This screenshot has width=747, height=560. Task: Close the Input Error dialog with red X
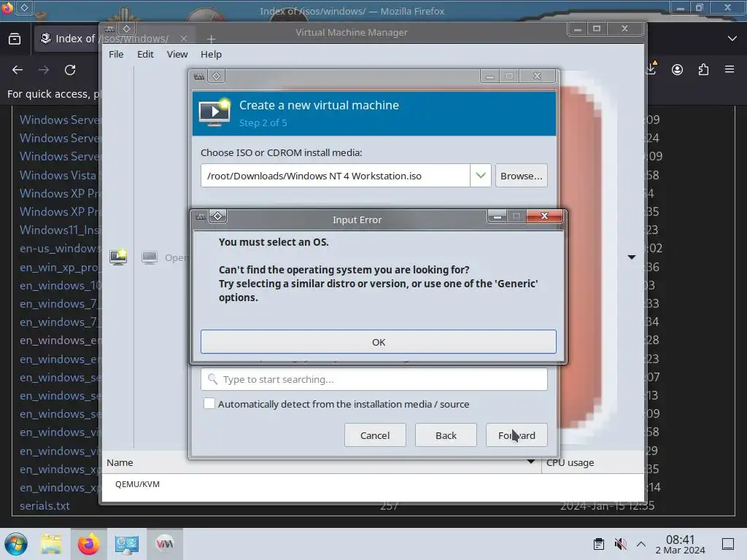544,216
